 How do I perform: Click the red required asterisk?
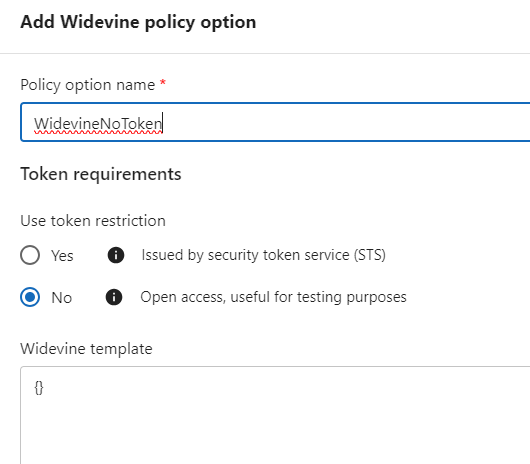tap(163, 82)
